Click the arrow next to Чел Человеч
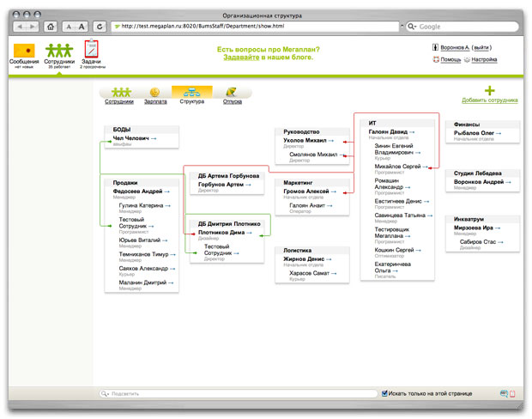Screen dimensions: 532x419 pos(154,138)
